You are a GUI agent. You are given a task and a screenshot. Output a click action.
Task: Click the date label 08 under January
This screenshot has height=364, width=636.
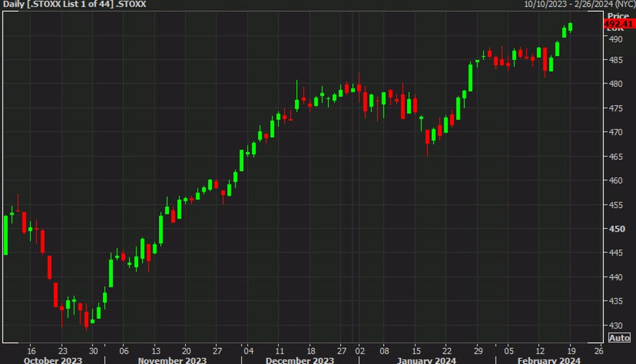384,351
